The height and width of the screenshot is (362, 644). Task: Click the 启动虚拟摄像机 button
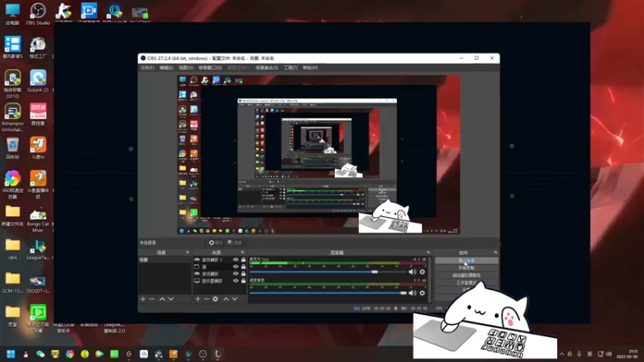(467, 275)
